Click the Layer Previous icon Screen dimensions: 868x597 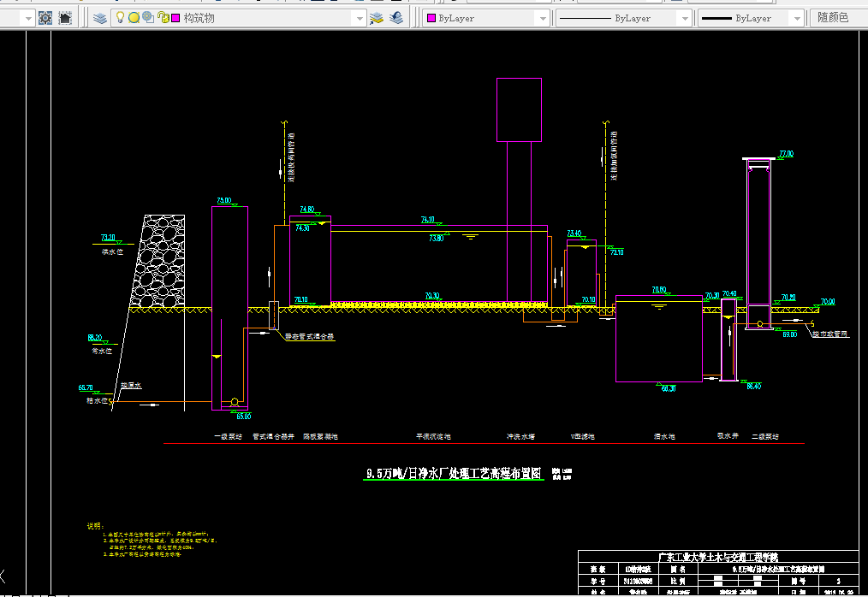click(396, 18)
